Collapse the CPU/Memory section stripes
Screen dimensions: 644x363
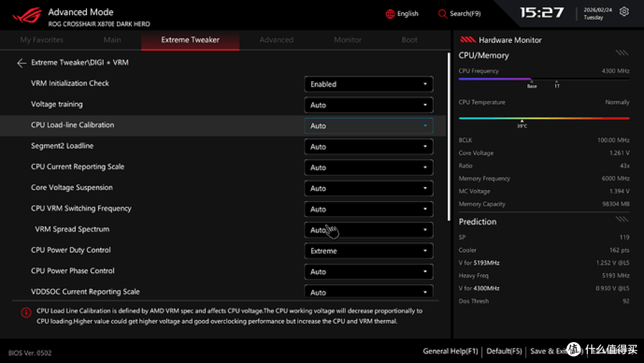(x=622, y=53)
